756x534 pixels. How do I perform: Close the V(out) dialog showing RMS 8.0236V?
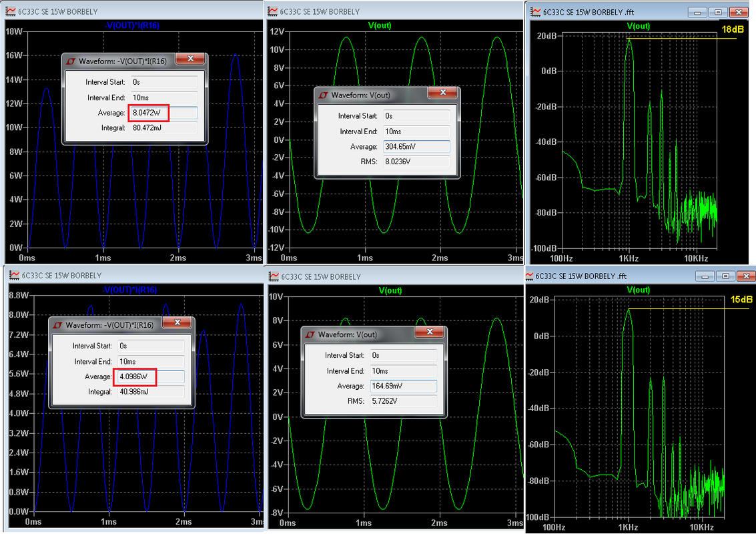click(x=443, y=93)
